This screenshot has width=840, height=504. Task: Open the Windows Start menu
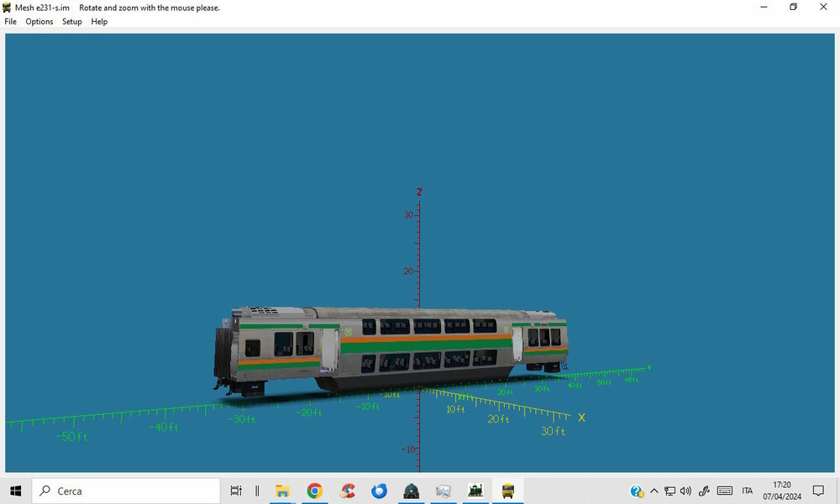(x=15, y=491)
